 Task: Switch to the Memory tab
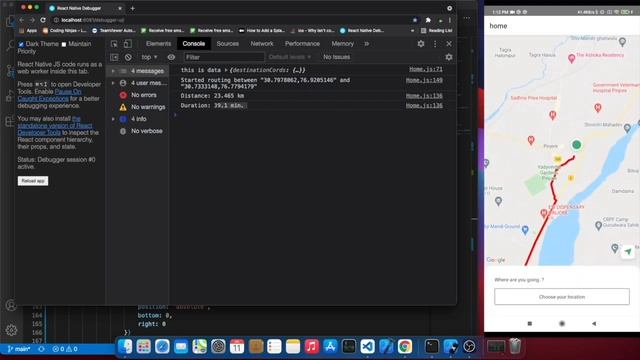342,44
